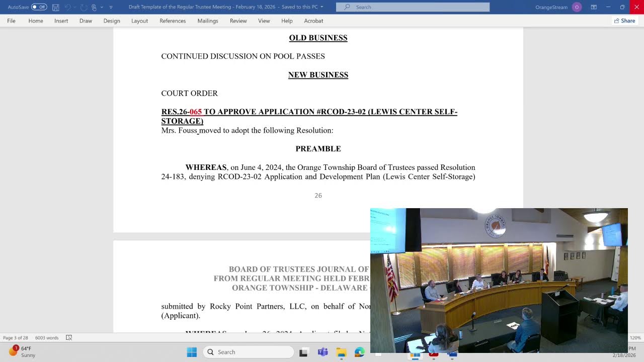Click the OrangeStream account avatar
The height and width of the screenshot is (362, 644).
(x=577, y=7)
